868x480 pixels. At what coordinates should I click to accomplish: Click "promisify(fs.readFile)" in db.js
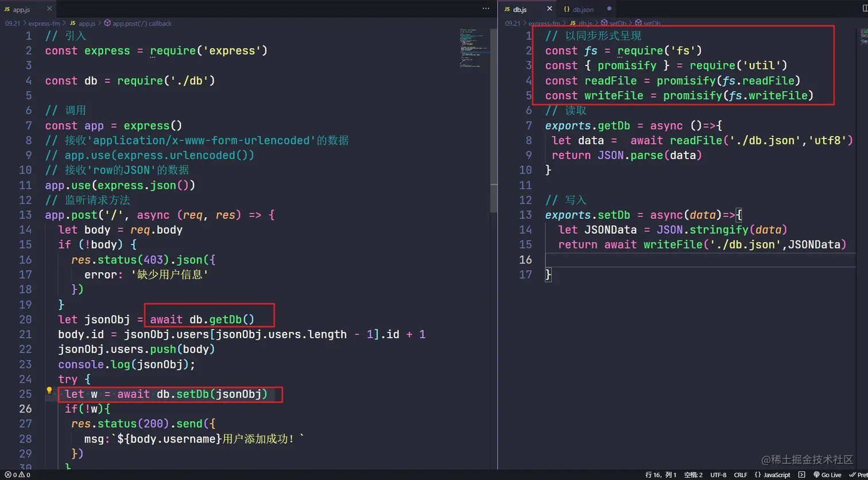click(729, 81)
